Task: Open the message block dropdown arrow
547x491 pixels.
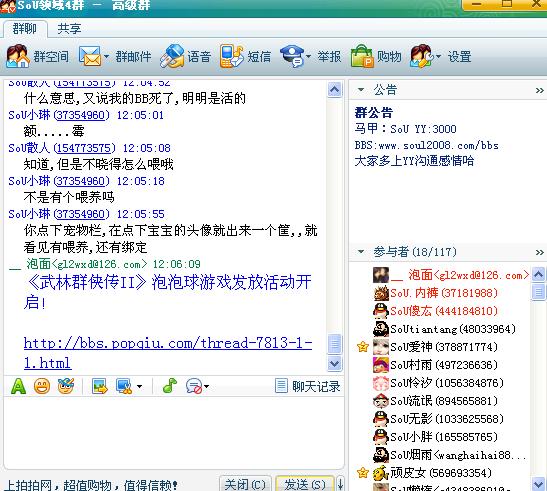Action: click(207, 386)
